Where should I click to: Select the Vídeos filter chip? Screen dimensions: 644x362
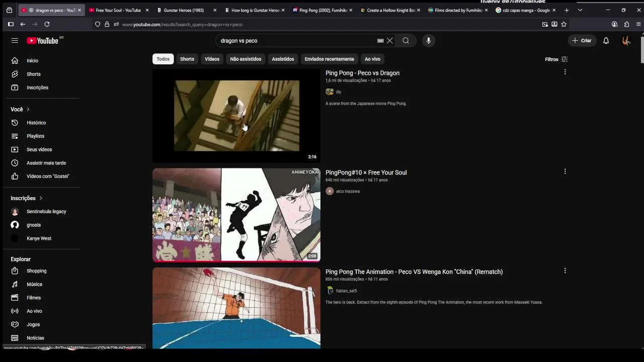[212, 59]
